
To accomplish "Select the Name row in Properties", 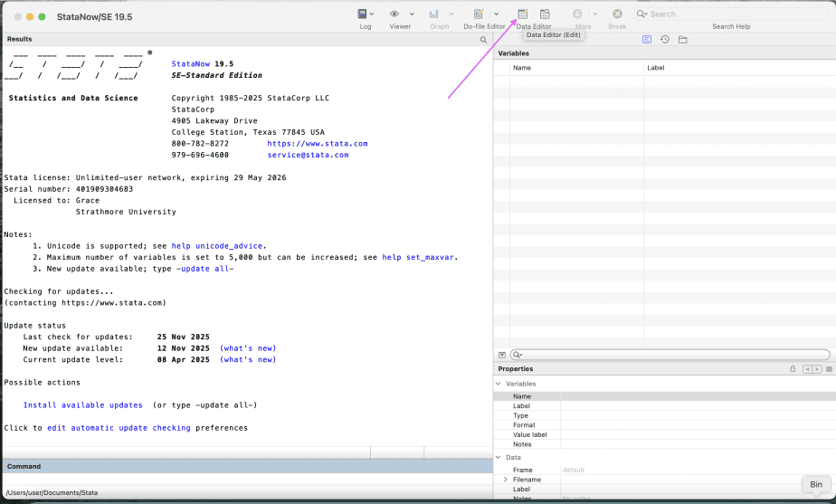I will tap(664, 396).
